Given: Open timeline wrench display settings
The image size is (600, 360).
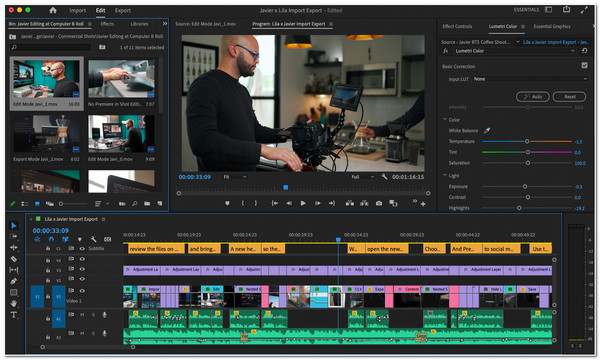Looking at the screenshot, I should pyautogui.click(x=93, y=239).
